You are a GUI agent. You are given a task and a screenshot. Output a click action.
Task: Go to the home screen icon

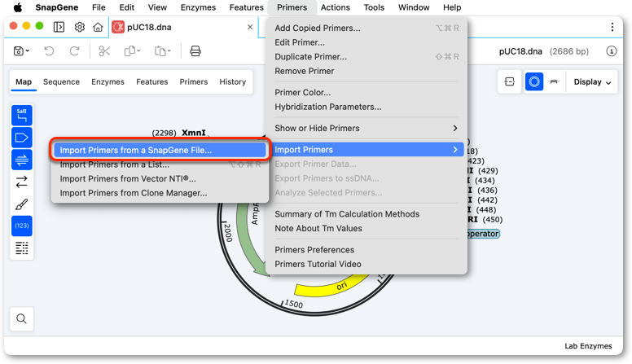coord(98,27)
